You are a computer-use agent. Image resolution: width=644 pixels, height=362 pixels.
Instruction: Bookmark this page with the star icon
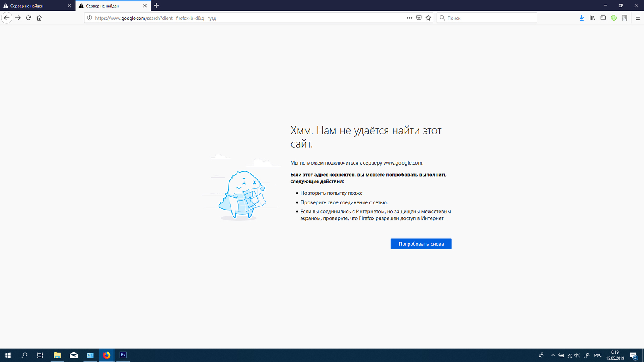(428, 18)
